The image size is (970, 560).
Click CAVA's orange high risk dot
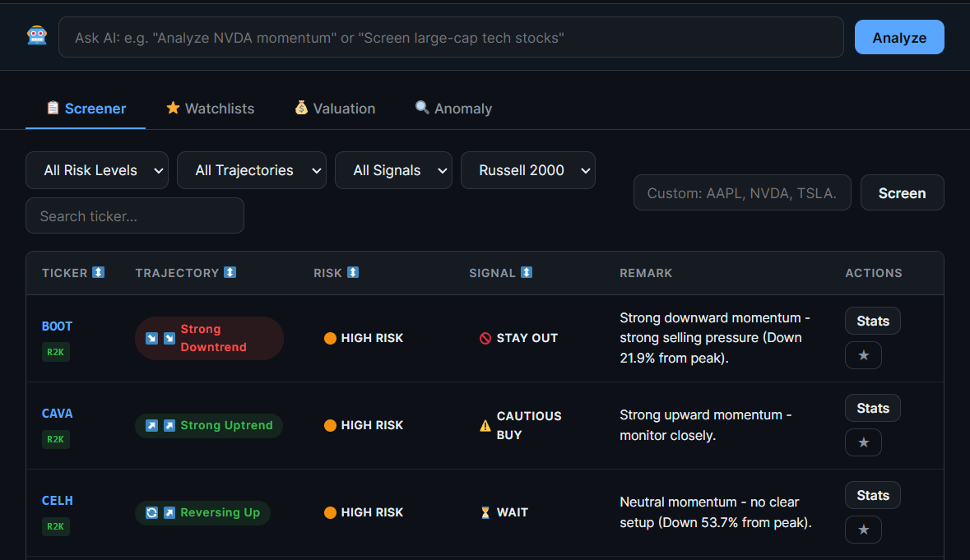[331, 425]
